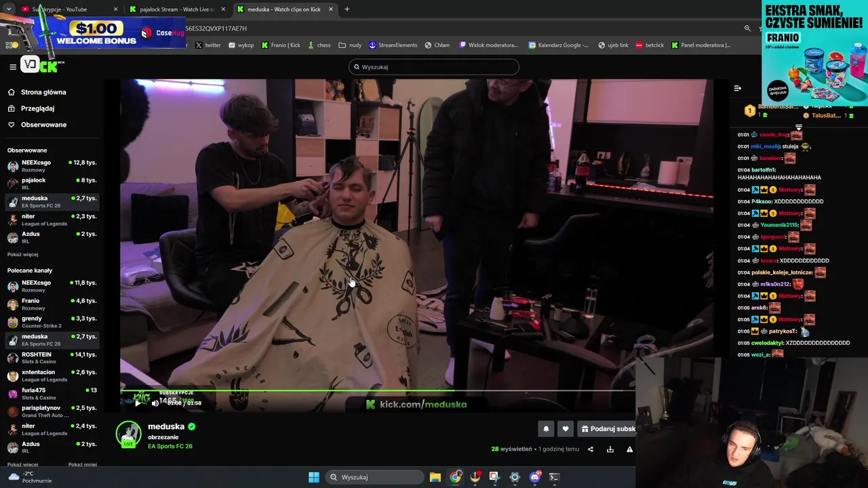Open EA Sports FC 26 category link
868x488 pixels.
point(170,446)
